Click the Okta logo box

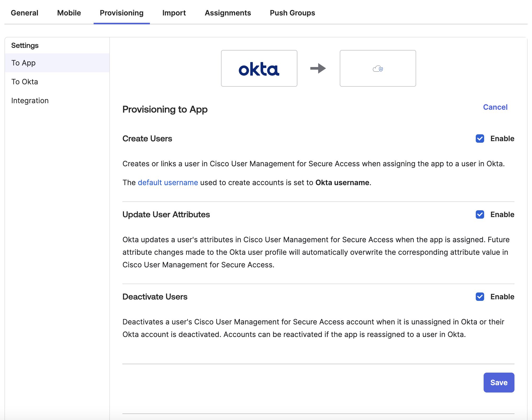(x=259, y=68)
